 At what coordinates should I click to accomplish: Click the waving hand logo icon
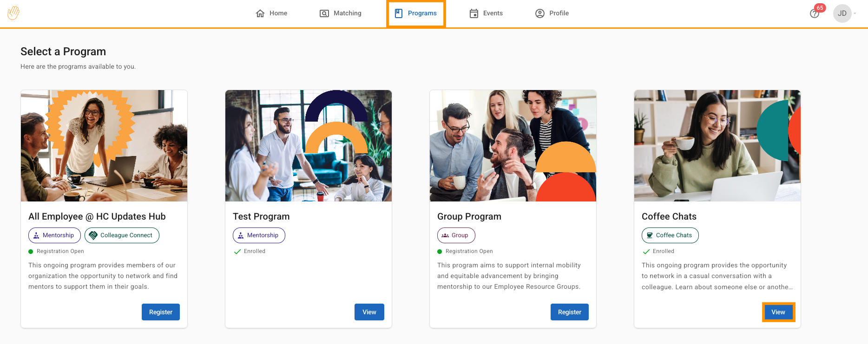coord(13,13)
